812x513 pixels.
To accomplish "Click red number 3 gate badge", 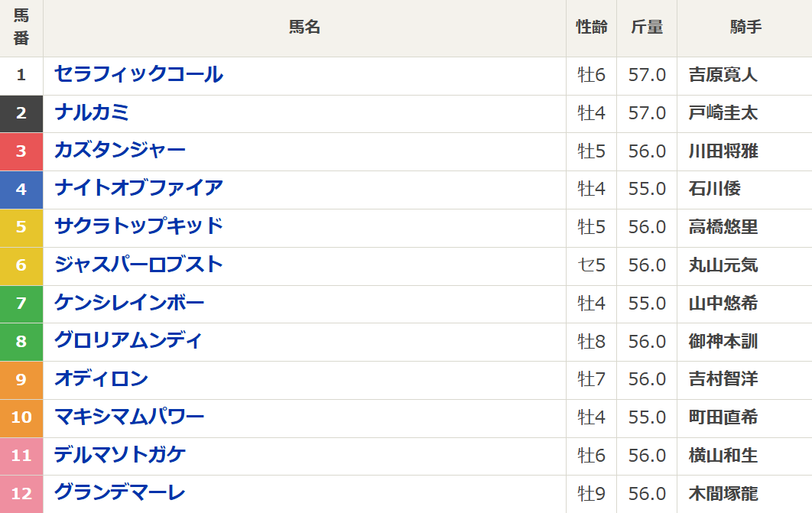I will point(21,151).
